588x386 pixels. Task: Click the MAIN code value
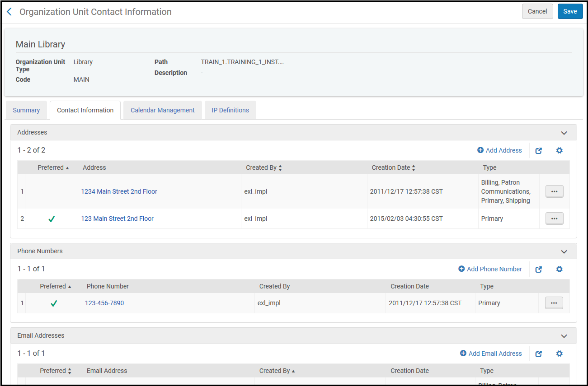pos(81,79)
